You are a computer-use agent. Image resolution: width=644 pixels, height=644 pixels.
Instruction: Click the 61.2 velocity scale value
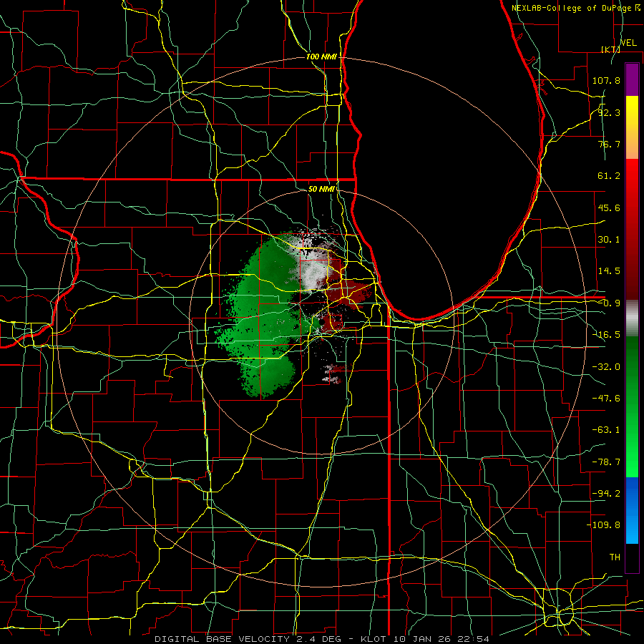pos(609,176)
